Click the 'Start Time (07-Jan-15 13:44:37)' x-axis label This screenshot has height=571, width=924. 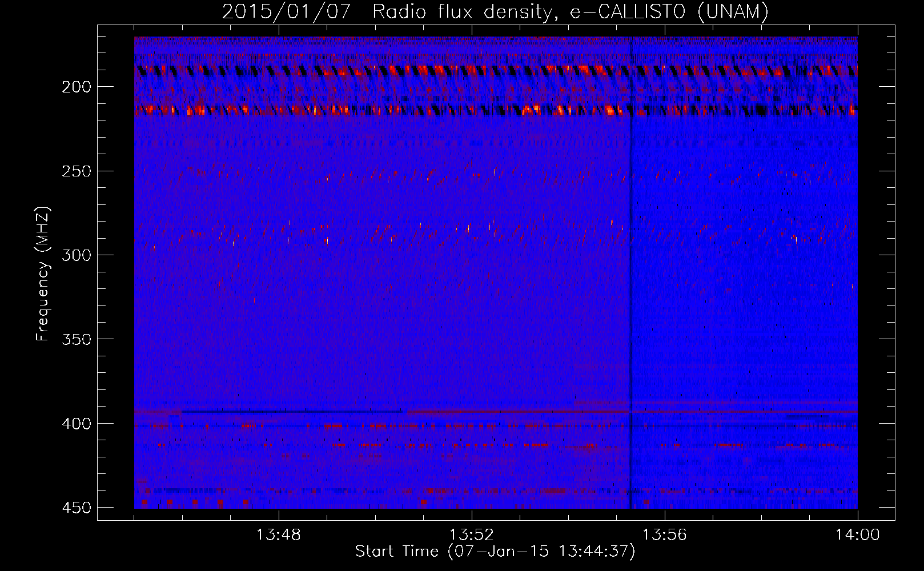coord(495,552)
